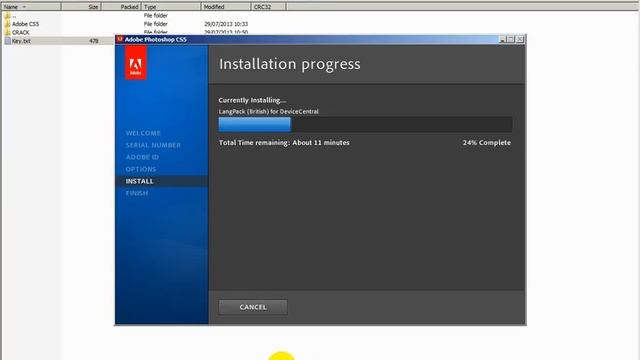Sort archive list by Packed column
Viewport: 640px width, 360px height.
[x=121, y=7]
